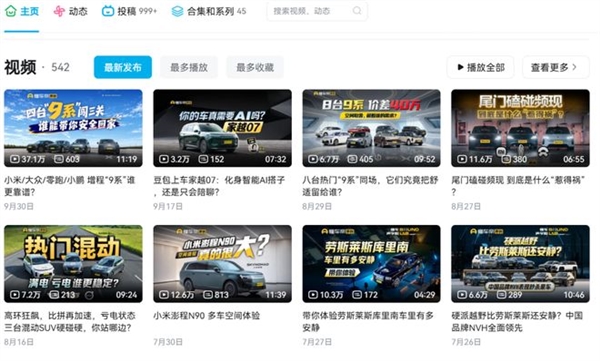Click danmaku icon beside 405
This screenshot has height=361, width=600.
[x=352, y=159]
